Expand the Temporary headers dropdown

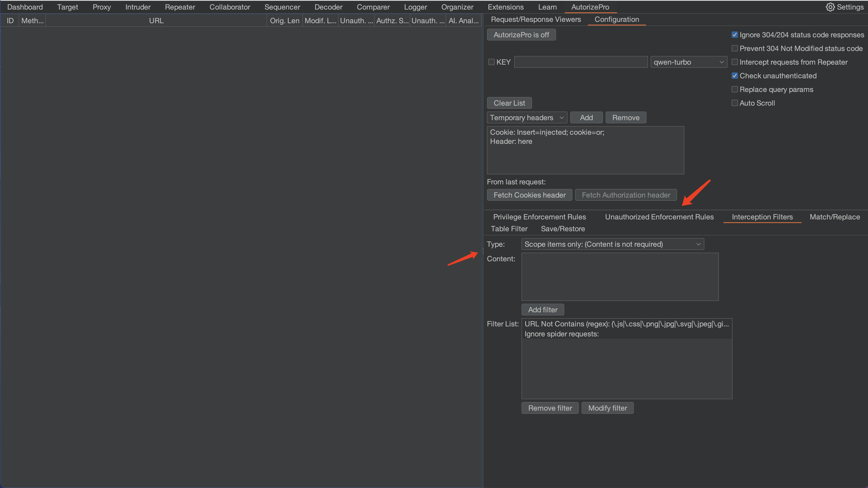click(527, 118)
